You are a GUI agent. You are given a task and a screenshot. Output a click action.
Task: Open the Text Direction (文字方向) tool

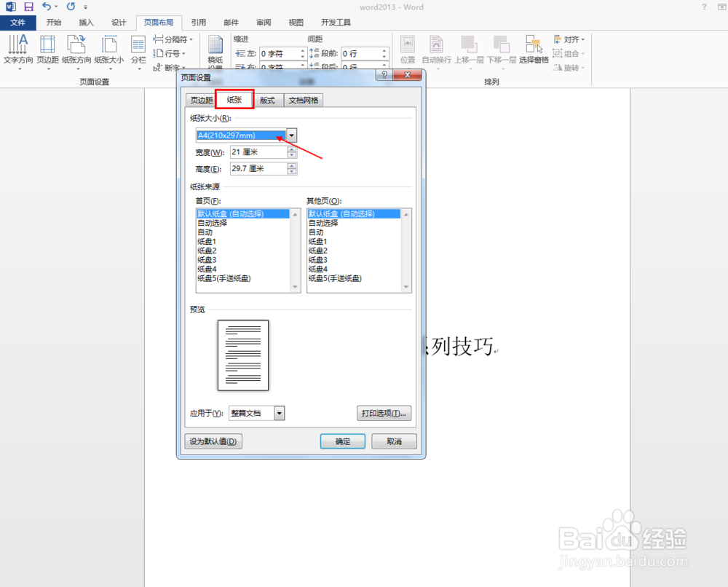pyautogui.click(x=18, y=52)
